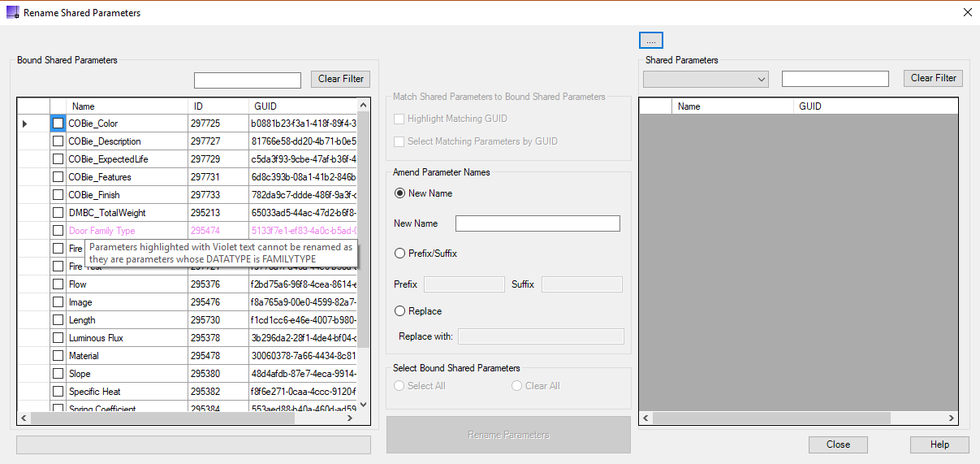This screenshot has height=464, width=980.
Task: Click bound list horizontal scroll left arrow
Action: tap(24, 418)
